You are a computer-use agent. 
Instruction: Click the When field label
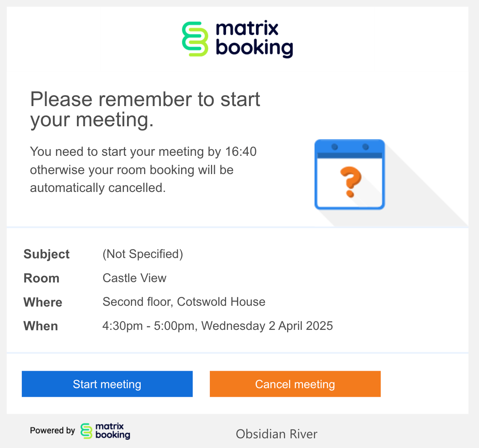click(x=41, y=326)
